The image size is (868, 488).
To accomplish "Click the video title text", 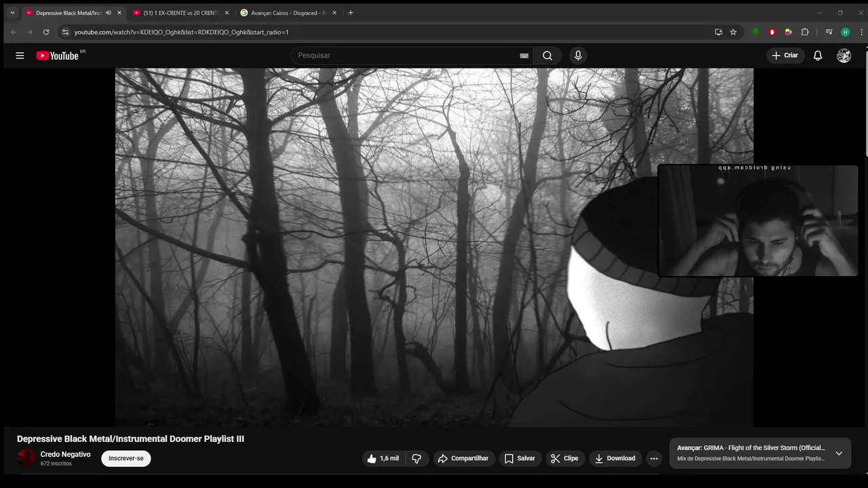I will 130,439.
